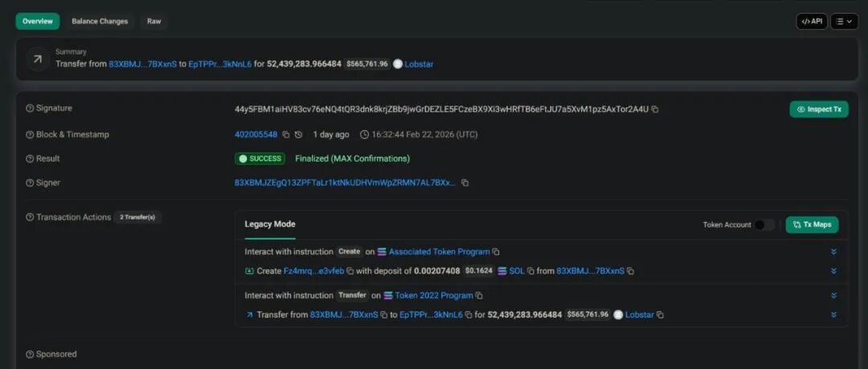Click the Transfer instruction badge
Screen dimensions: 868x369
coord(353,295)
